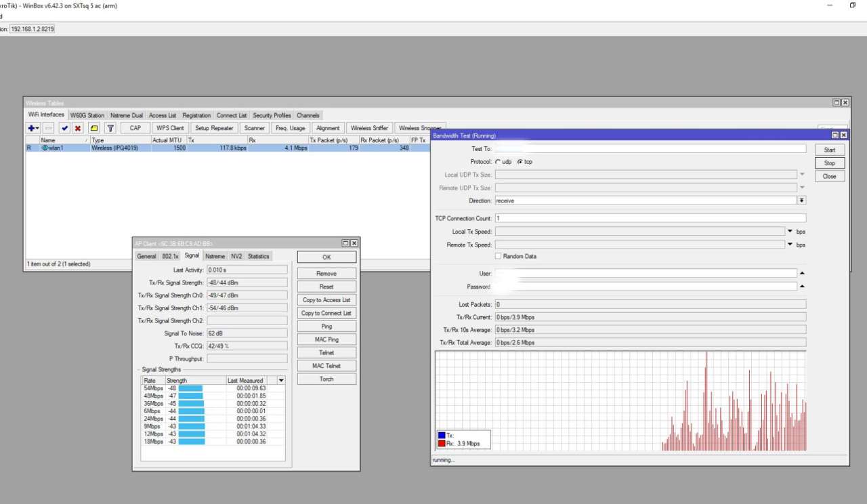Click the TCP Connection Count field
The width and height of the screenshot is (867, 504).
[650, 218]
